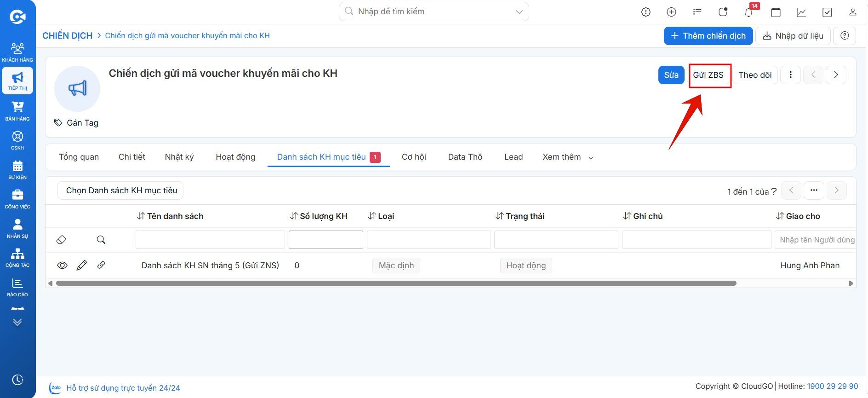This screenshot has height=398, width=868.
Task: Click the help question mark button
Action: (845, 35)
